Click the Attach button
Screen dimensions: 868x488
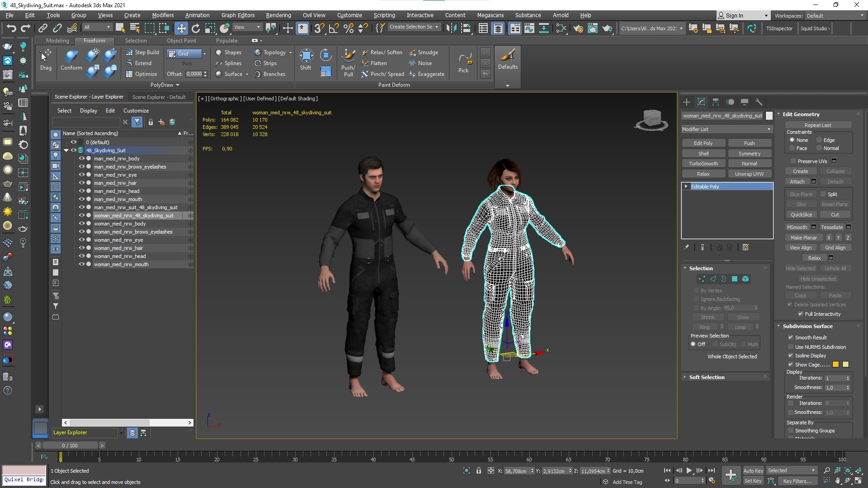tap(797, 182)
